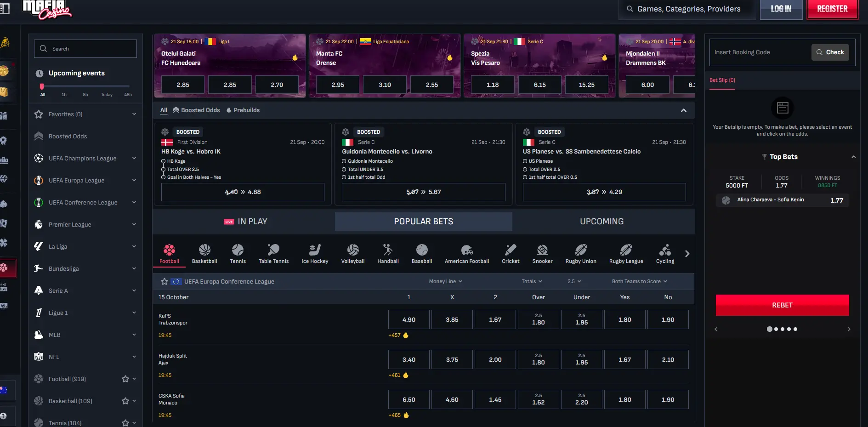Click the fire icon on Spezia card
The width and height of the screenshot is (868, 427).
pyautogui.click(x=605, y=57)
